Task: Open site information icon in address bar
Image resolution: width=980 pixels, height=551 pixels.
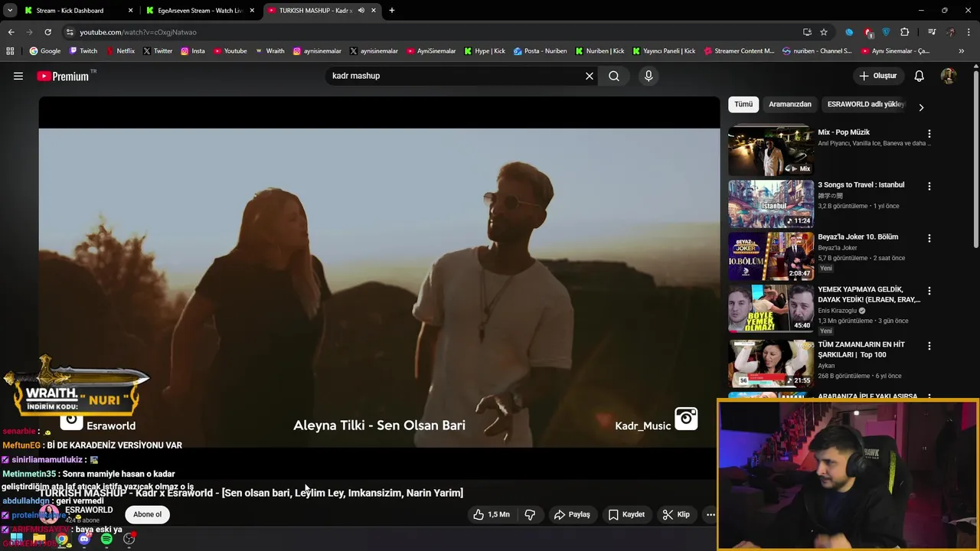Action: (x=70, y=32)
